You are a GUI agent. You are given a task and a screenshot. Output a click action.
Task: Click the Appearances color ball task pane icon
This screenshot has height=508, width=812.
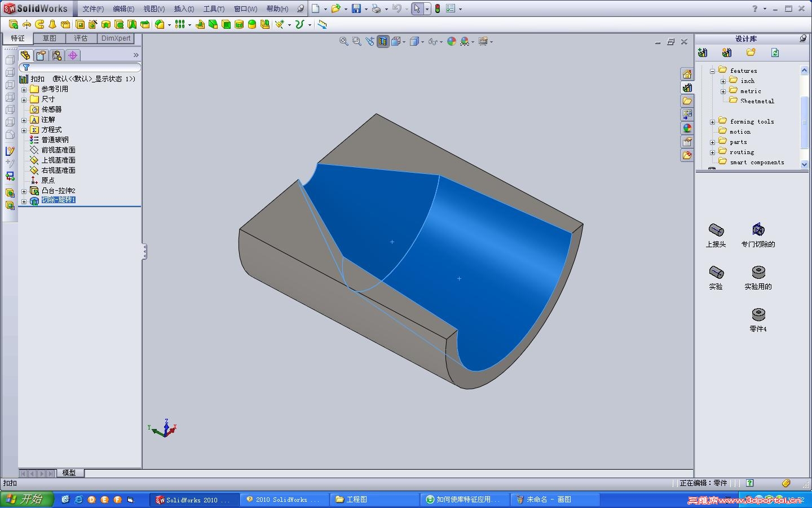pyautogui.click(x=687, y=128)
